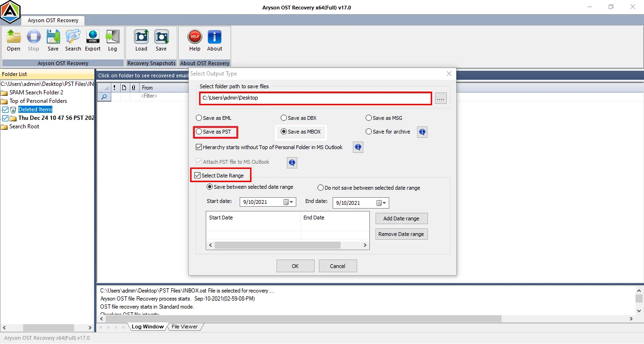The width and height of the screenshot is (644, 344).
Task: Click Cancel in the dialog
Action: (x=338, y=266)
